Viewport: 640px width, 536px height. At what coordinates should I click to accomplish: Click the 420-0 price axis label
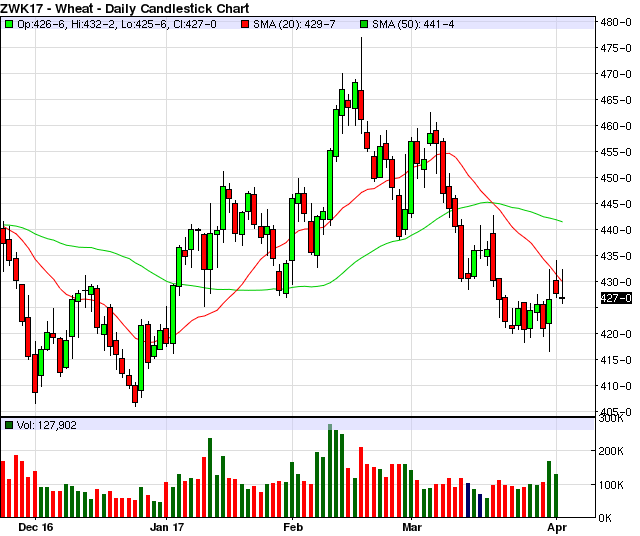pos(616,334)
